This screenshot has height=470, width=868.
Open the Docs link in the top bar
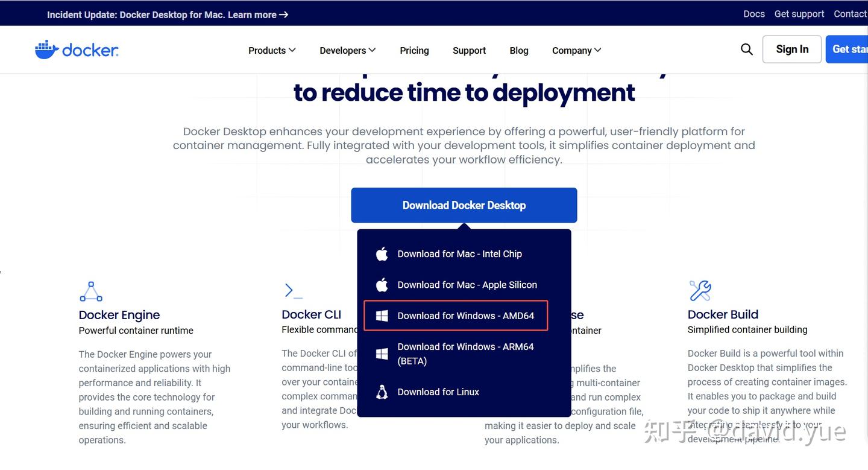(x=753, y=13)
